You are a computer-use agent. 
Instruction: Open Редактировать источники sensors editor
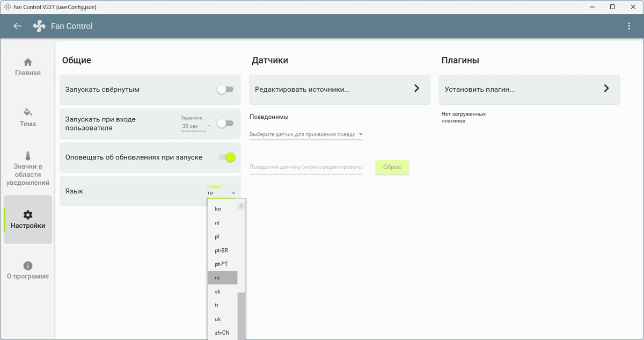[x=340, y=89]
